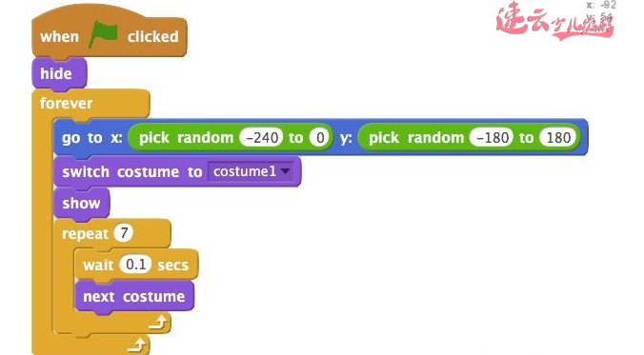
Task: Click the switch costume to block
Action: pyautogui.click(x=177, y=171)
